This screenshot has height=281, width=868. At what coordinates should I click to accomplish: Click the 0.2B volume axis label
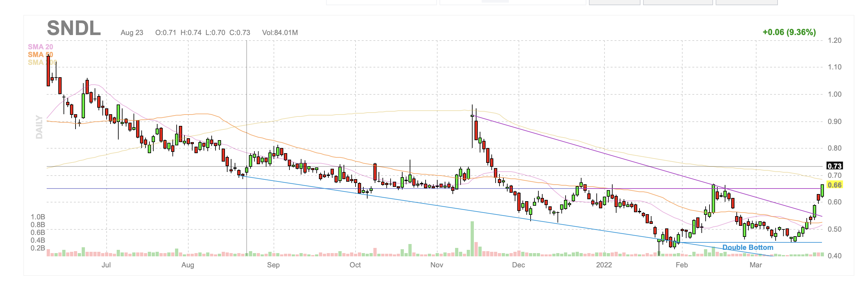tap(38, 248)
